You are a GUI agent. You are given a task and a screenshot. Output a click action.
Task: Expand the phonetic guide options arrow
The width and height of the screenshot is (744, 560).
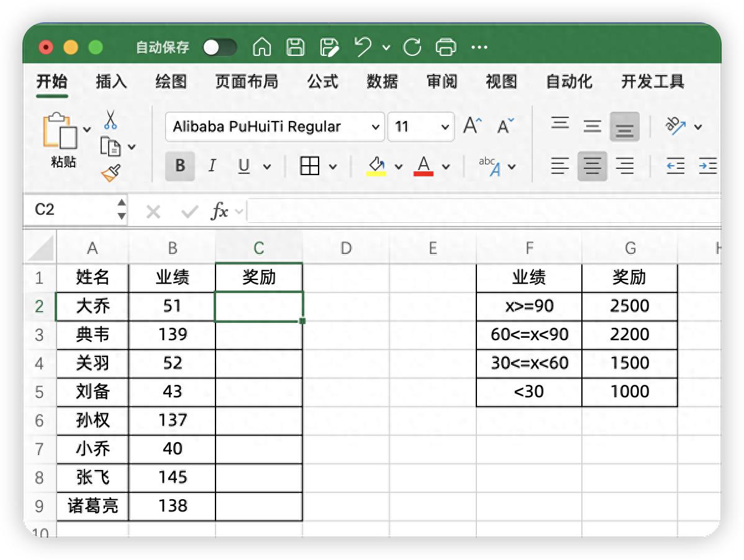(512, 166)
